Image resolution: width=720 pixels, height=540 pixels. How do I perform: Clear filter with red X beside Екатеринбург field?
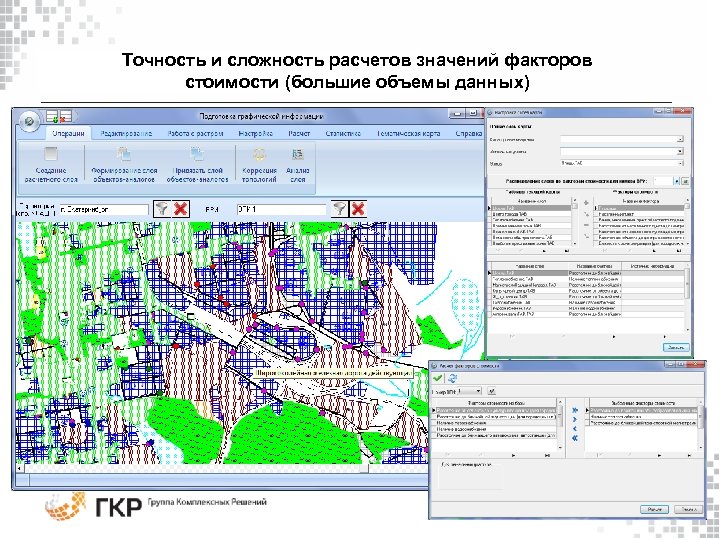pyautogui.click(x=180, y=209)
